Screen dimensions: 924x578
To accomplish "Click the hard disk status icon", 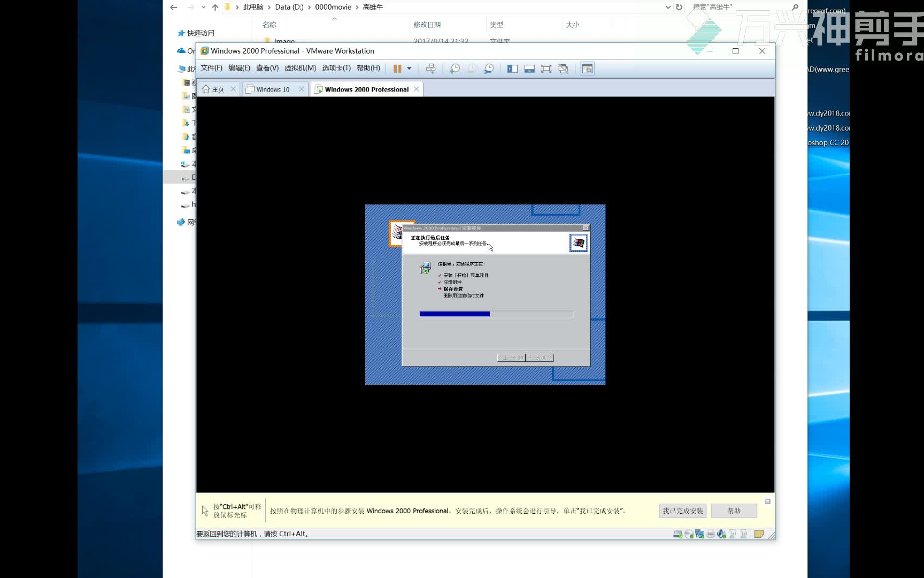I will pyautogui.click(x=677, y=534).
